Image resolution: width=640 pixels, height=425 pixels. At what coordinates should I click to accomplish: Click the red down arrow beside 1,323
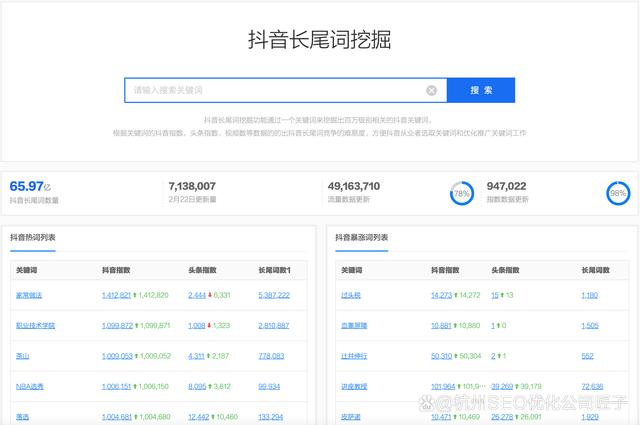point(209,325)
